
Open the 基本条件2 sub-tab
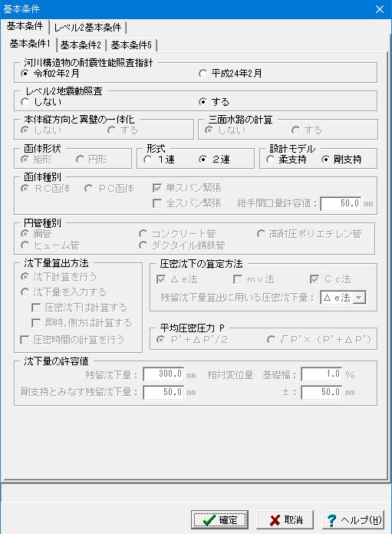(x=81, y=45)
